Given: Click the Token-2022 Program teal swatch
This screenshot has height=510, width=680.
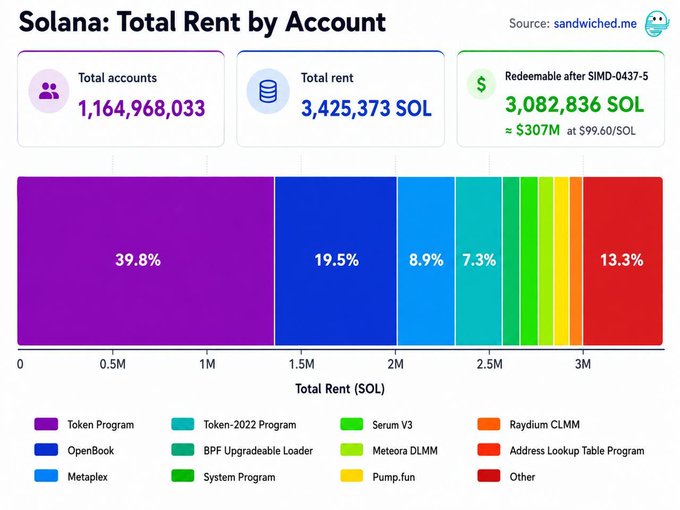Looking at the screenshot, I should tap(183, 424).
